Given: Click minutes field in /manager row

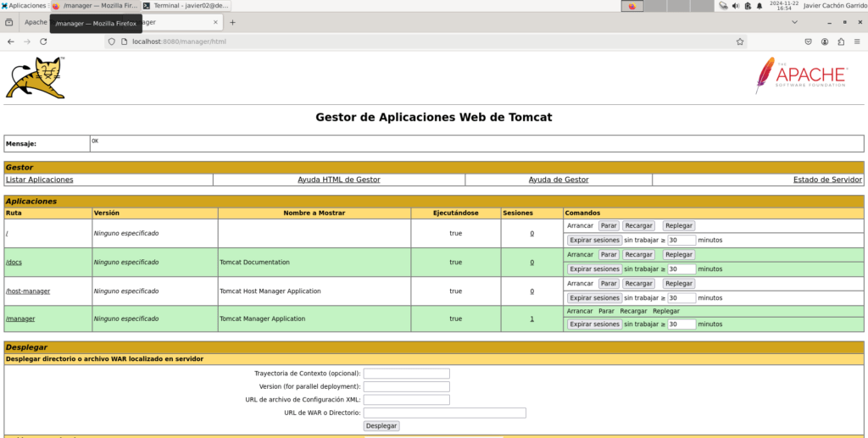Looking at the screenshot, I should pos(682,324).
